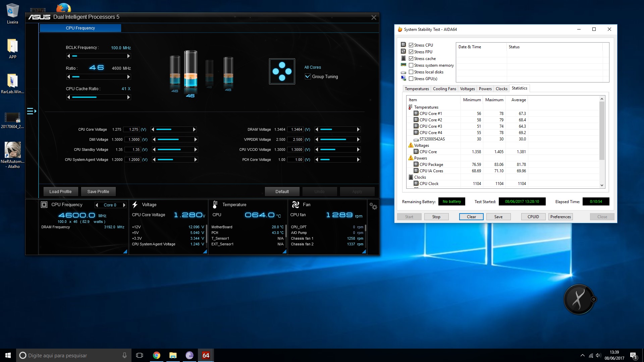Uncheck Stress cache checkbox
This screenshot has height=362, width=644.
tap(411, 58)
